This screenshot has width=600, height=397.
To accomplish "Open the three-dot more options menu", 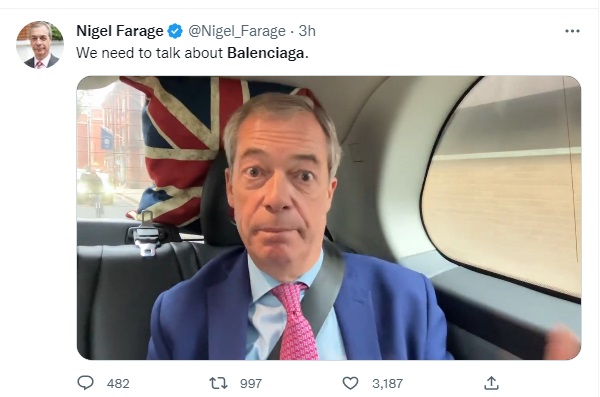I will point(572,31).
